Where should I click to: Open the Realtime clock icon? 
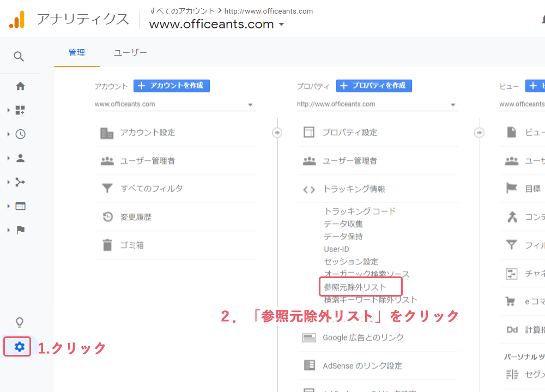(21, 134)
